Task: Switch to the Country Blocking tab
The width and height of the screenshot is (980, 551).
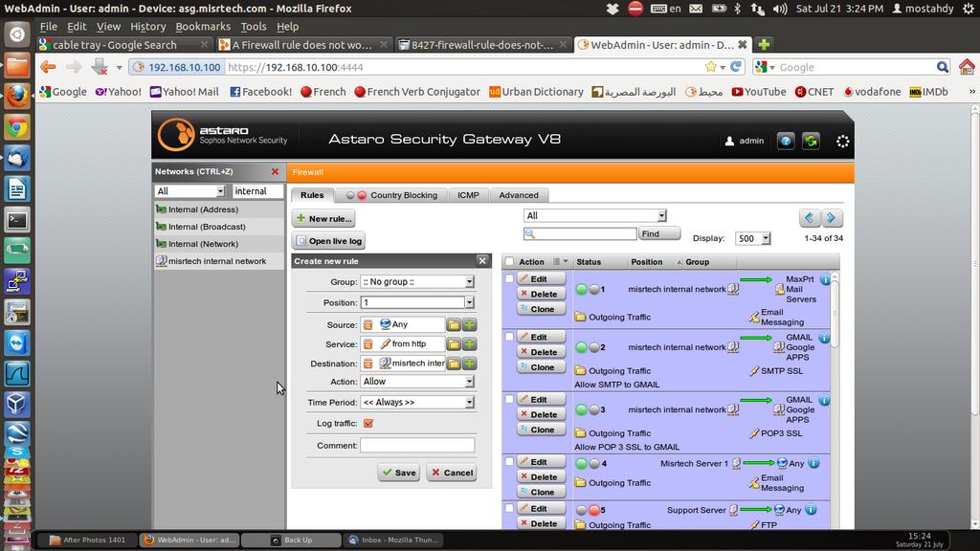Action: (x=391, y=195)
